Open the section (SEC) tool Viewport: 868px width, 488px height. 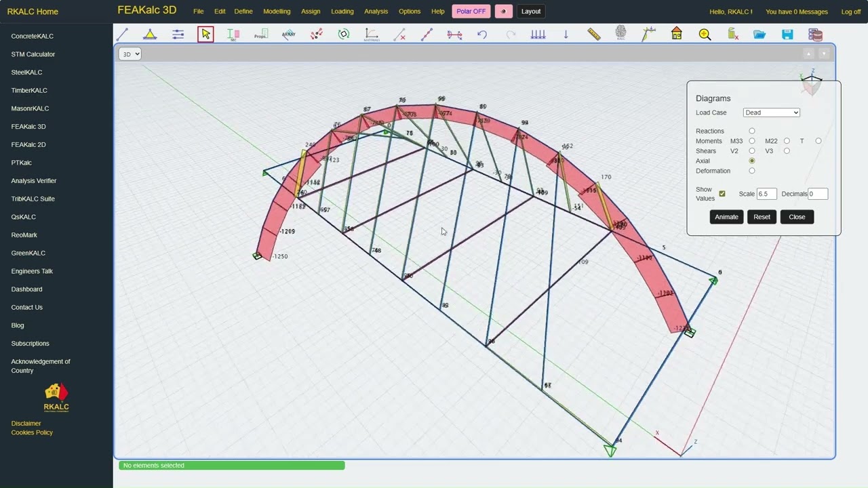(233, 34)
